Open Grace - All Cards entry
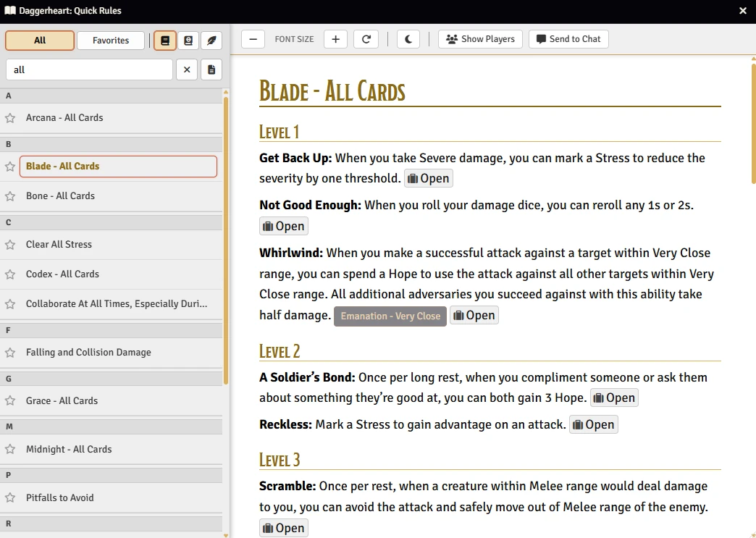 [x=118, y=400]
